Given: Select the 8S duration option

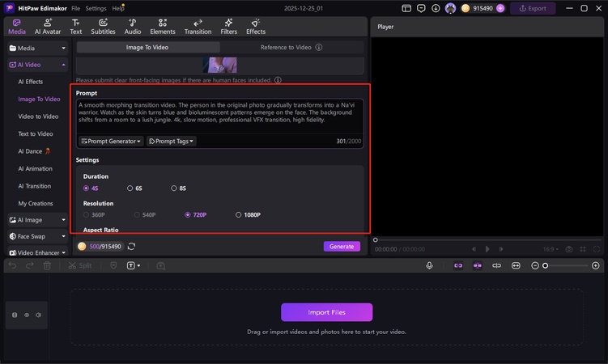Looking at the screenshot, I should tap(178, 188).
